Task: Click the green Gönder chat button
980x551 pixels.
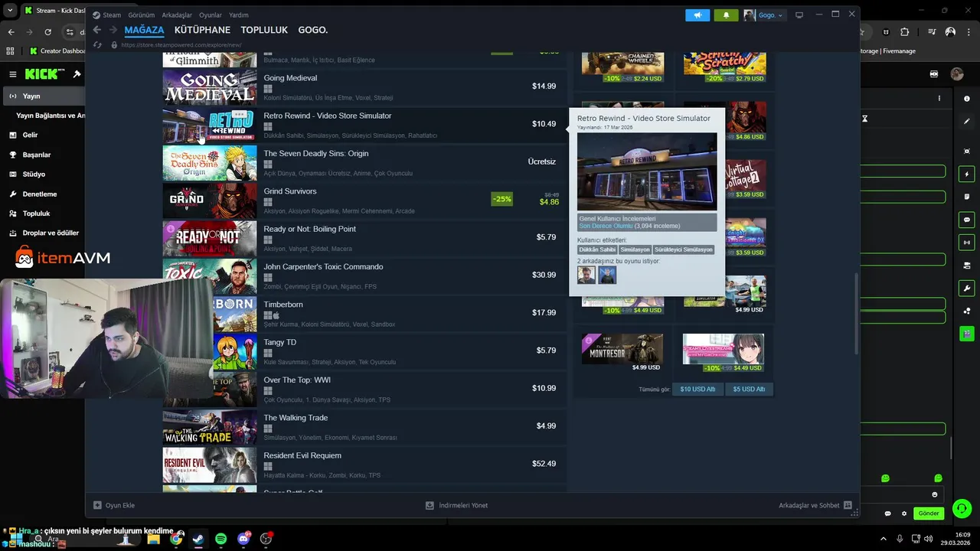Action: point(929,514)
